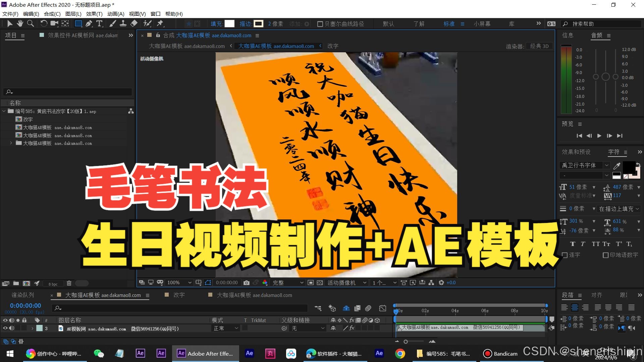Click the white fill color swatch

(229, 24)
